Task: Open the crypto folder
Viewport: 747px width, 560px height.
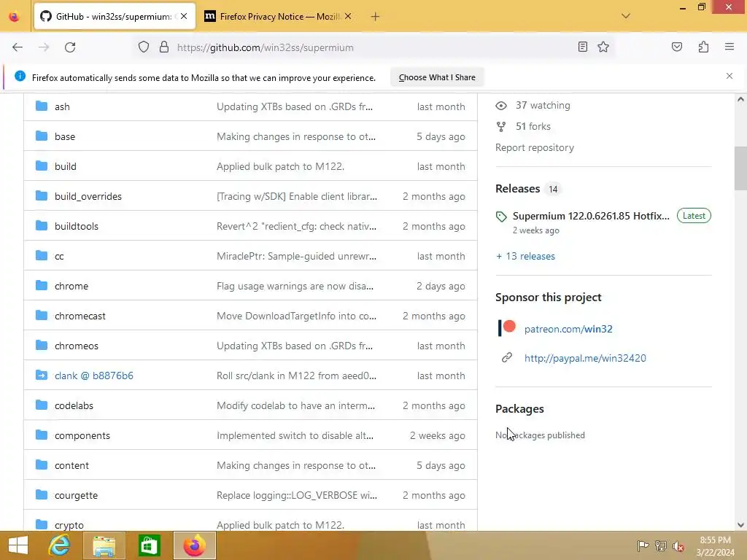Action: click(x=69, y=525)
